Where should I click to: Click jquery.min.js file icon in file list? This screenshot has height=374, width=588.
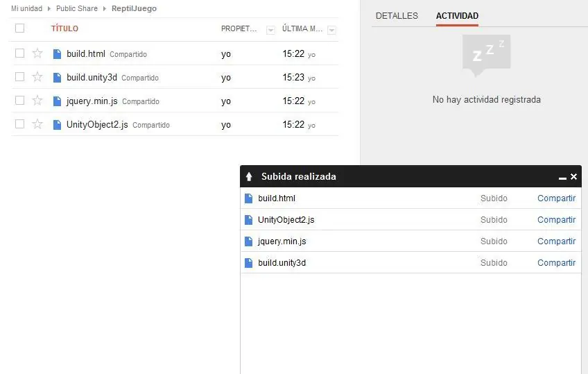(x=57, y=101)
